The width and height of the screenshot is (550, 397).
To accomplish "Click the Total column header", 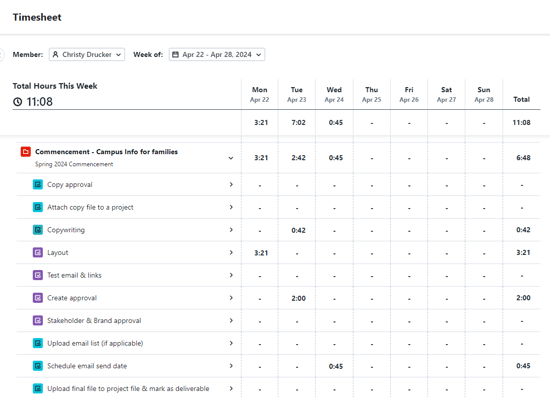I will point(522,100).
